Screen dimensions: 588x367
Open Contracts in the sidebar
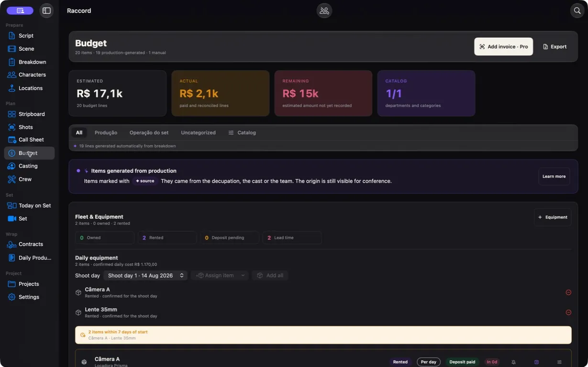coord(29,244)
